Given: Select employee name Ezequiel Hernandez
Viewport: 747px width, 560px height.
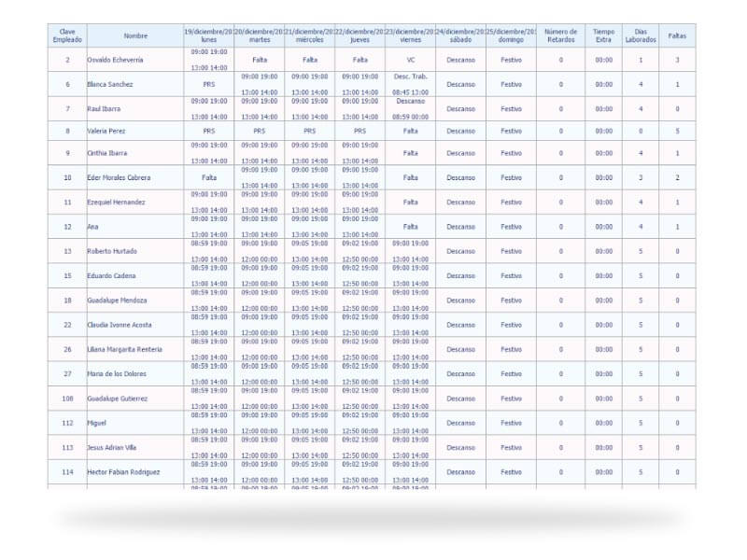Looking at the screenshot, I should coord(116,203).
